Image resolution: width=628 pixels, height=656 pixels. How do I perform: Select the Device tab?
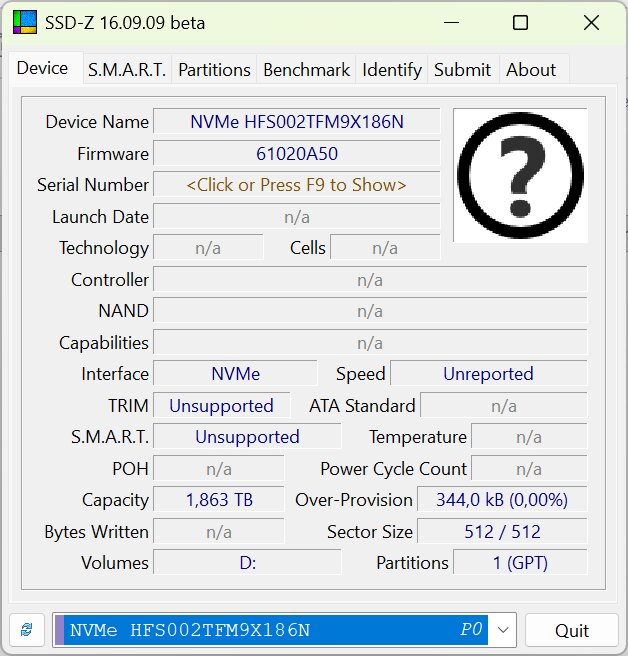pos(43,68)
